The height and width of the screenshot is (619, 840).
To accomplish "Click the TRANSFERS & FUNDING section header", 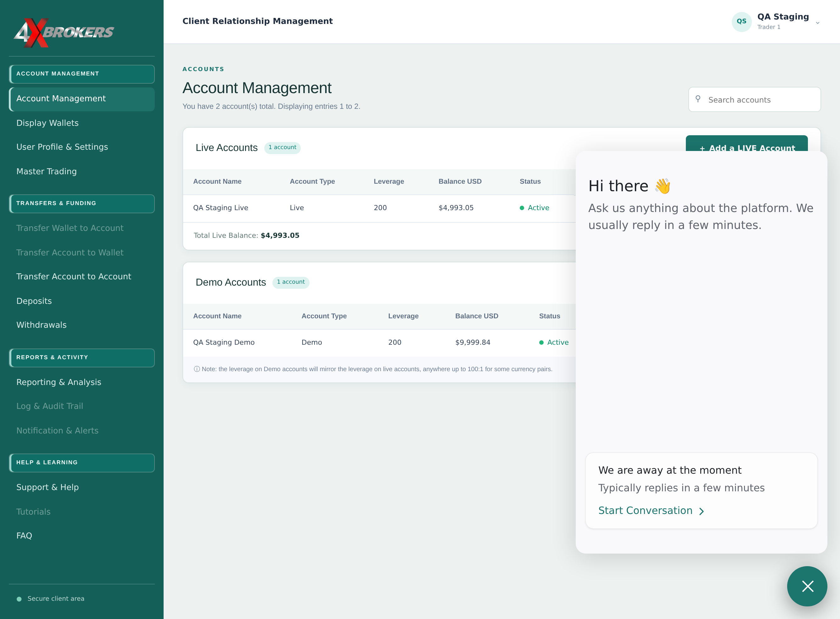I will click(x=82, y=204).
